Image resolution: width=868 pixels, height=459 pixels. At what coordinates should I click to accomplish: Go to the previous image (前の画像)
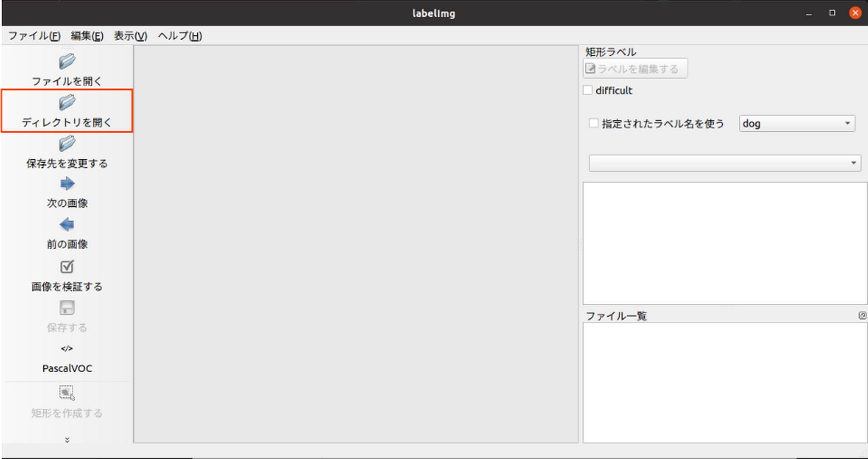[67, 225]
